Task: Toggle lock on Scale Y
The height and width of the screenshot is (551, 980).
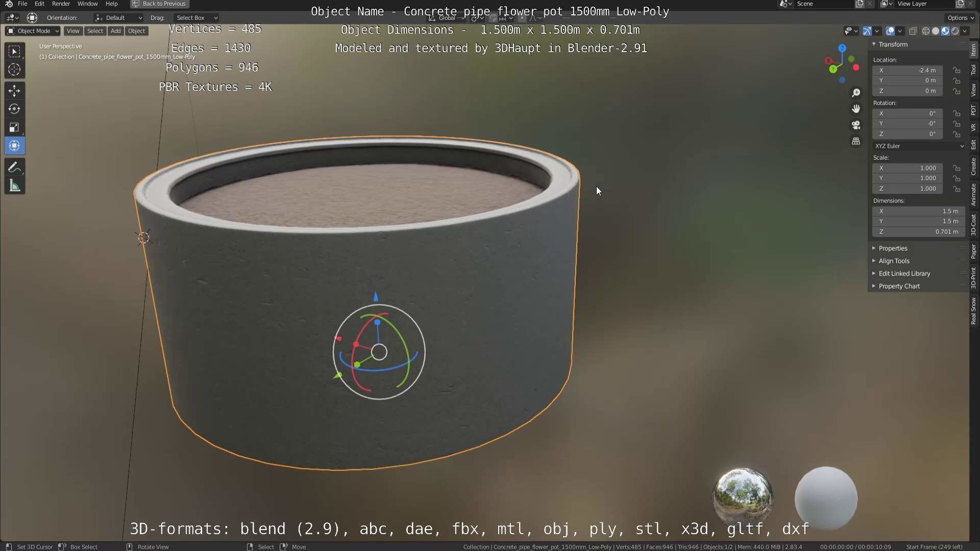Action: (957, 179)
